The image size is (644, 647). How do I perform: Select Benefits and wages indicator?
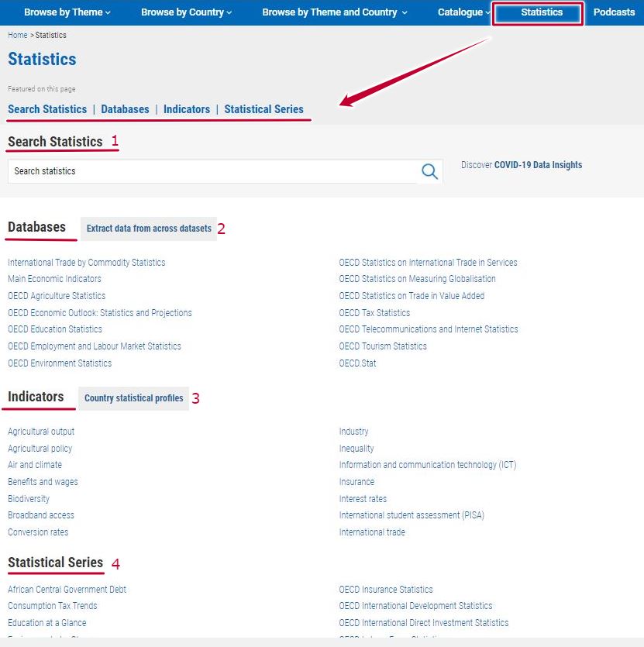pos(43,482)
